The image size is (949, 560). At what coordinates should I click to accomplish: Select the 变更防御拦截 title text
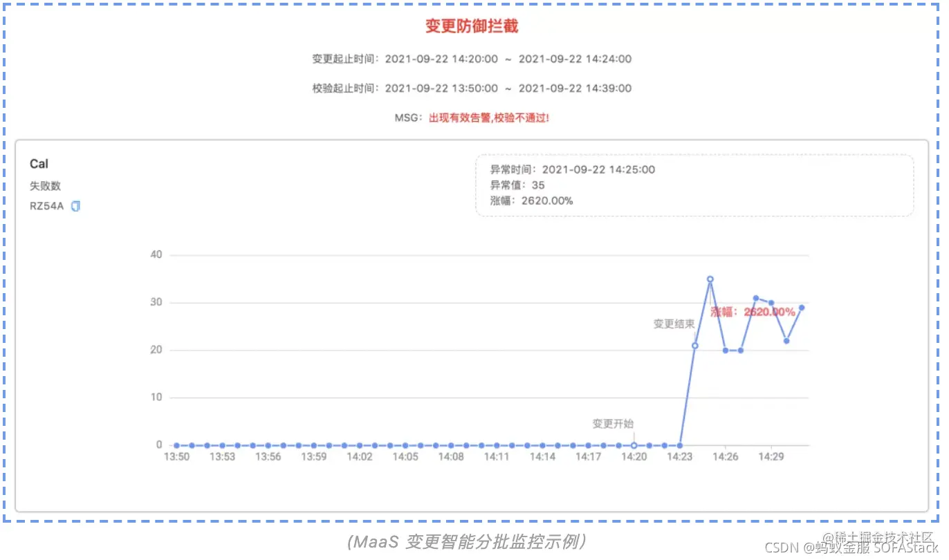(x=472, y=26)
